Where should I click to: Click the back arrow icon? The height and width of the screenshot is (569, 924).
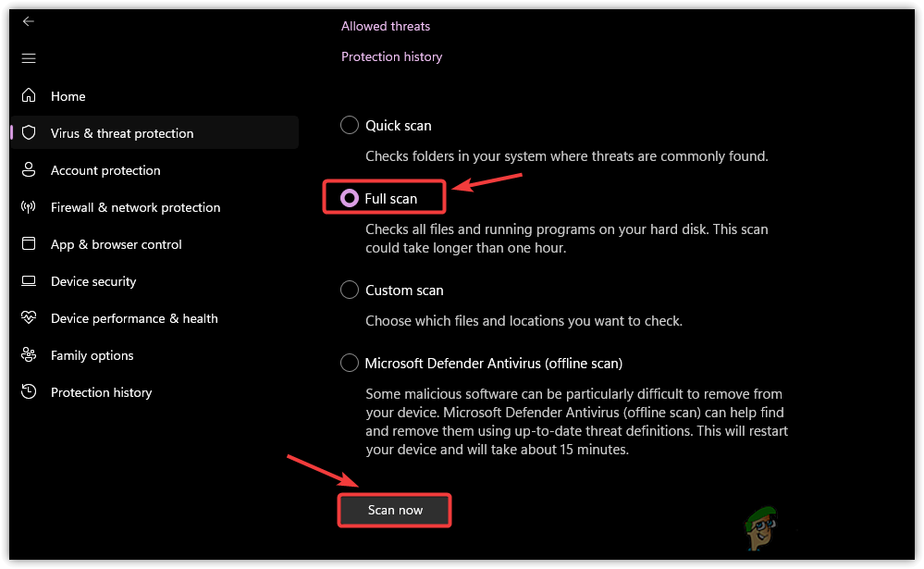point(29,21)
